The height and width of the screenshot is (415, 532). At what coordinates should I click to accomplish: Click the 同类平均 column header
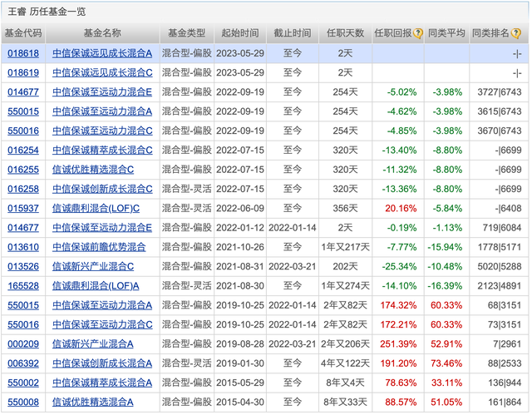[x=446, y=33]
